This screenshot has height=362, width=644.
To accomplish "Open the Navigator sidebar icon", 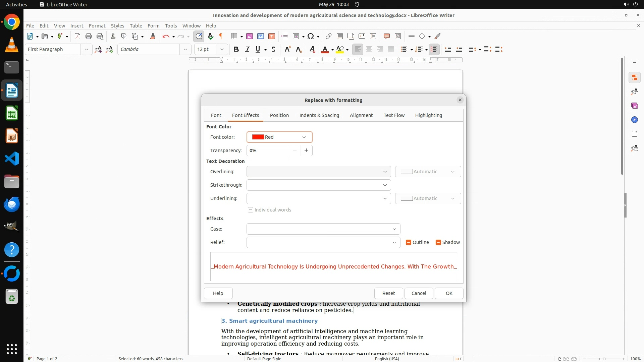I will tap(634, 120).
